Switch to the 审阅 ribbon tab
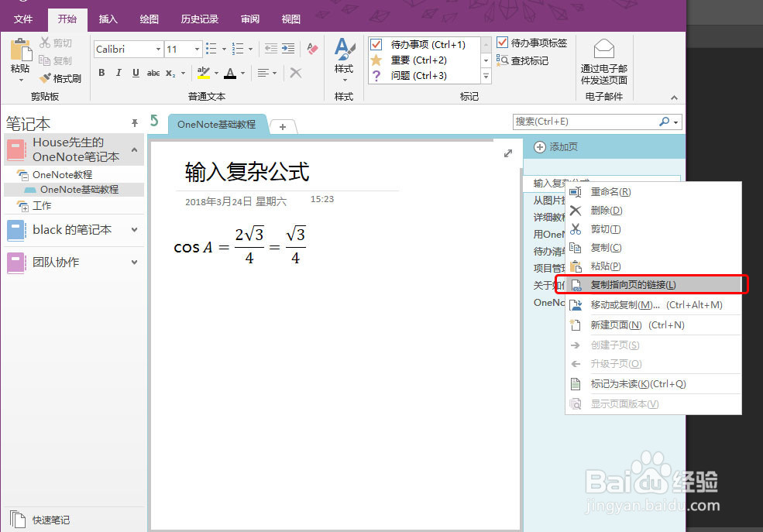The height and width of the screenshot is (532, 763). [250, 19]
